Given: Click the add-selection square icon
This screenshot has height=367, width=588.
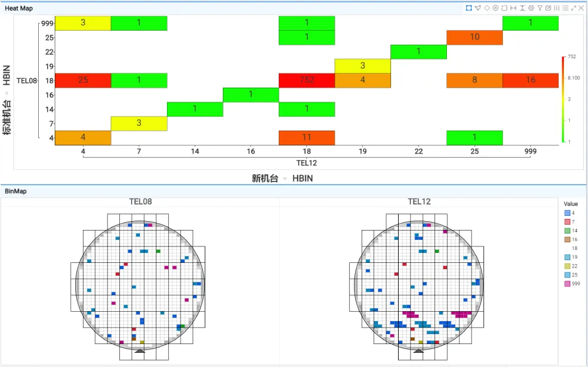Looking at the screenshot, I should point(505,8).
